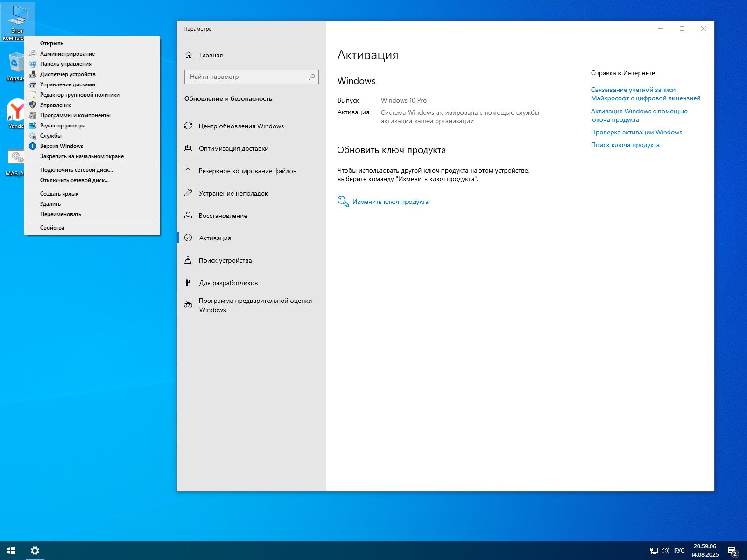This screenshot has width=747, height=560.
Task: Open the notification center icon
Action: 733,551
